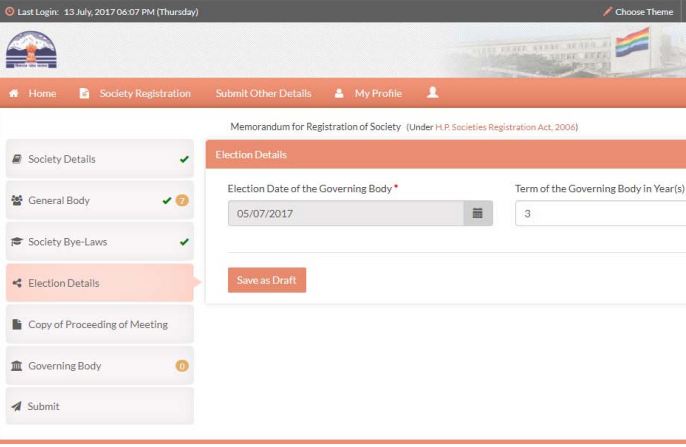686x447 pixels.
Task: Click the Election Date input field
Action: 346,213
